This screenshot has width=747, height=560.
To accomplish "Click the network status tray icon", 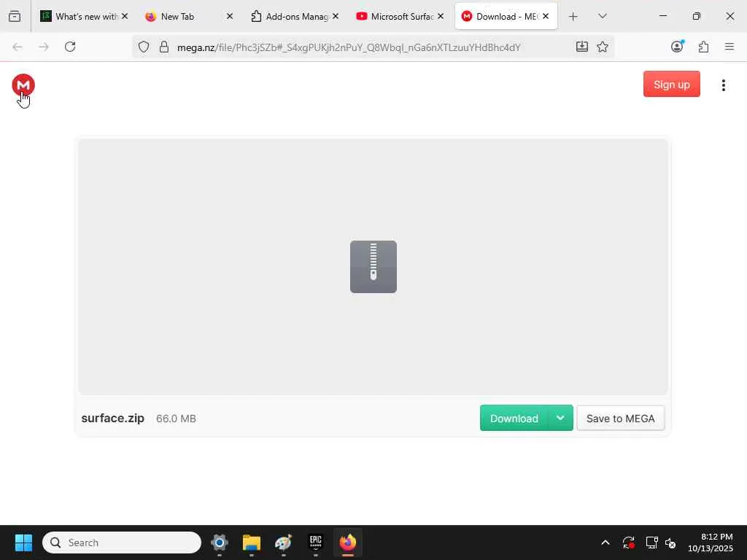I will pos(651,542).
